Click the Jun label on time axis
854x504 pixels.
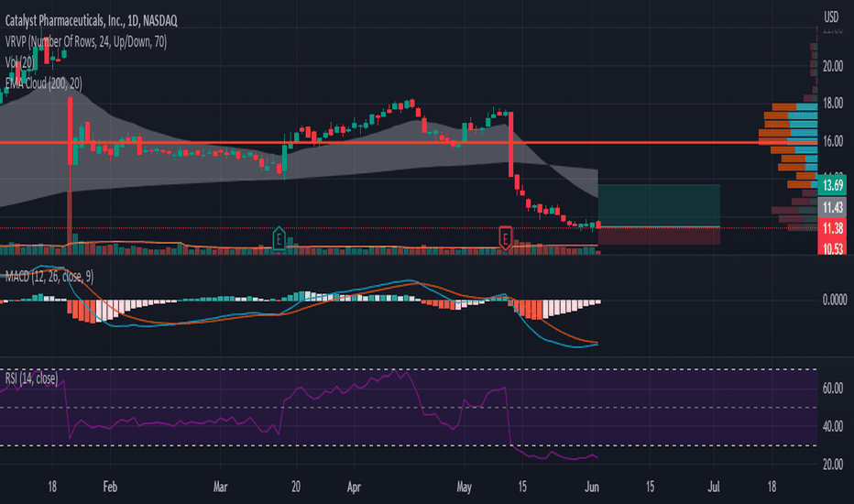pyautogui.click(x=592, y=487)
